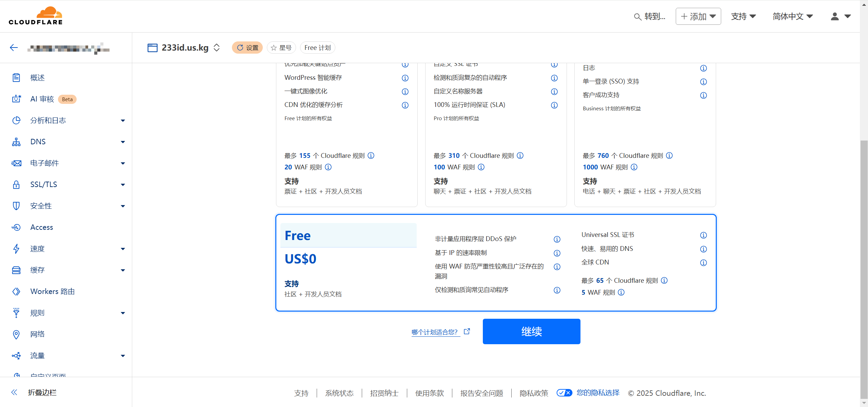Open Workers 路由 in the sidebar

[x=53, y=292]
